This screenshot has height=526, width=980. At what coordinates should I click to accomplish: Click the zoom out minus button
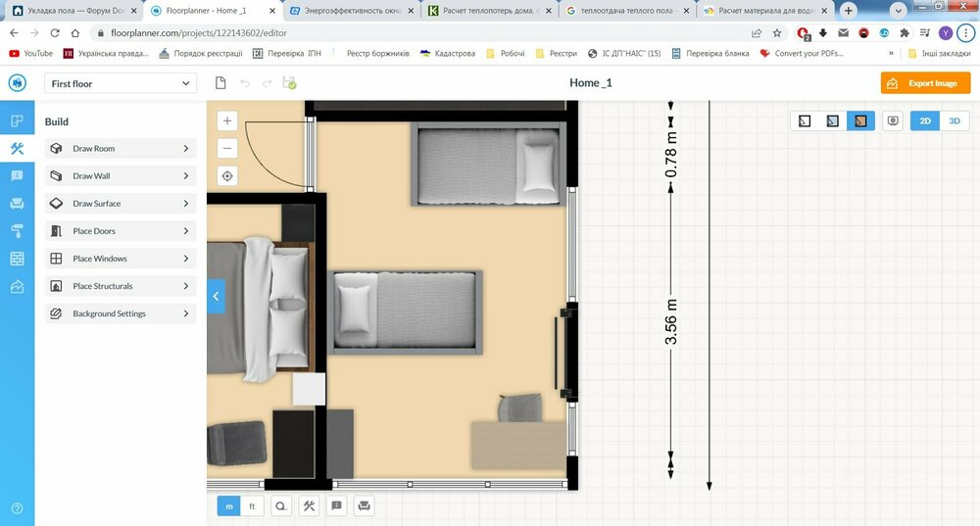coord(227,149)
